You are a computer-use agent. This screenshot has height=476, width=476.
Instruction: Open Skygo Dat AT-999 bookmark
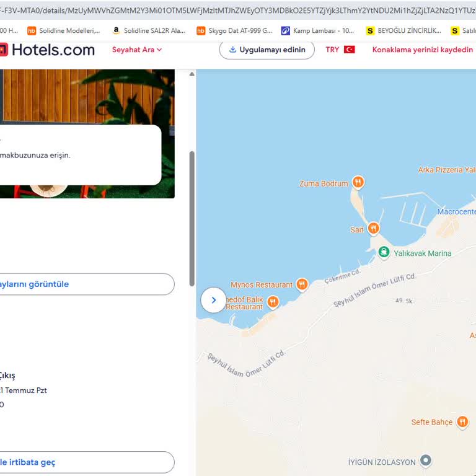[x=234, y=30]
